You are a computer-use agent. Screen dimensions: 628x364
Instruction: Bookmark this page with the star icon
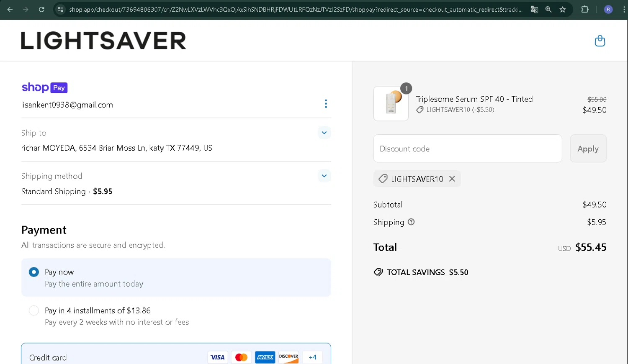[563, 9]
